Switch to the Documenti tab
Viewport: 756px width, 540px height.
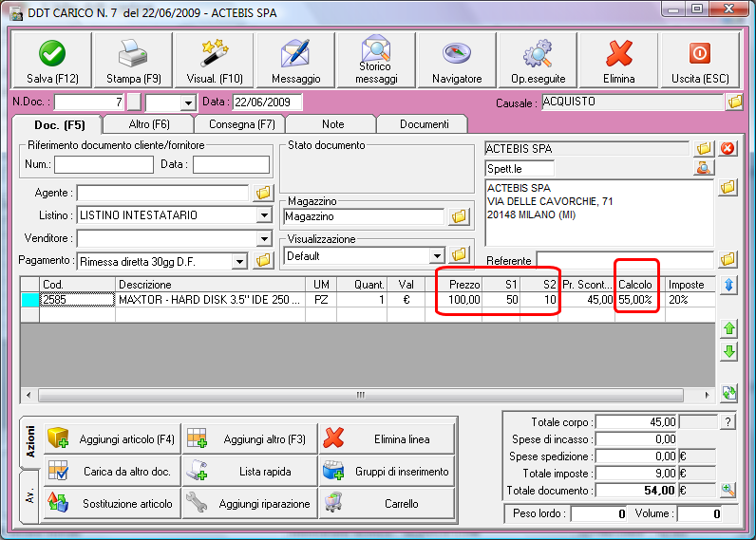[424, 124]
